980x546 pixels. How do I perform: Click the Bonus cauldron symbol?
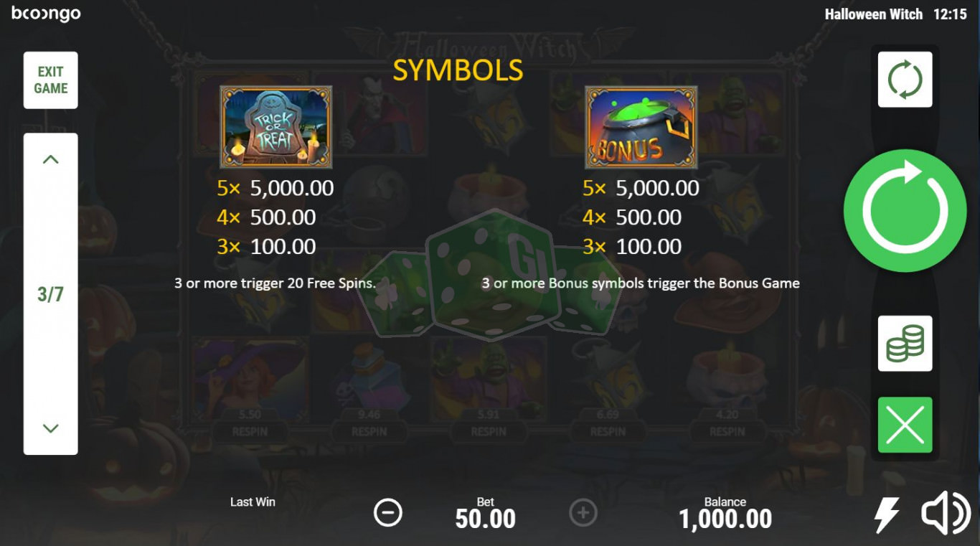pos(641,128)
